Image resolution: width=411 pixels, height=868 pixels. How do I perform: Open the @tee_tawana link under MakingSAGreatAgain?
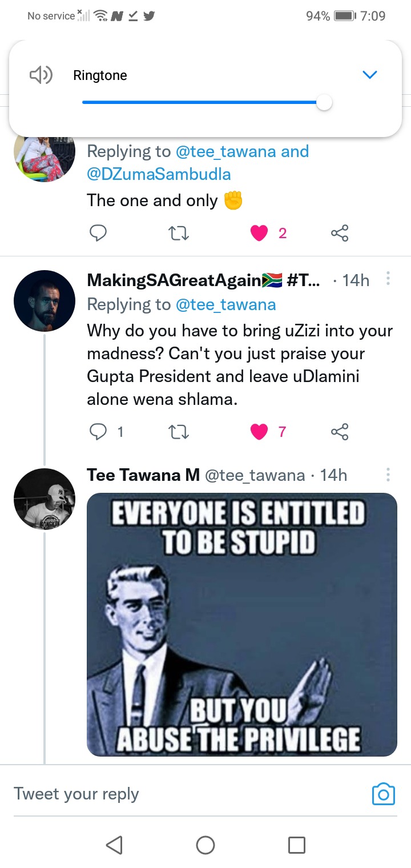click(225, 305)
